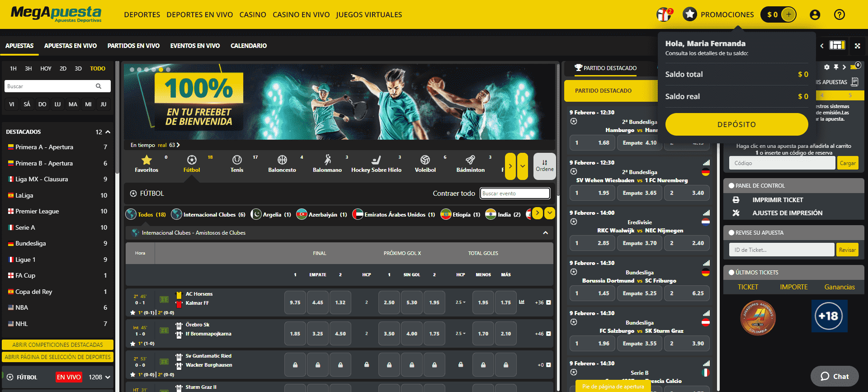868x392 pixels.
Task: Click the Buscar evento field
Action: 515,194
